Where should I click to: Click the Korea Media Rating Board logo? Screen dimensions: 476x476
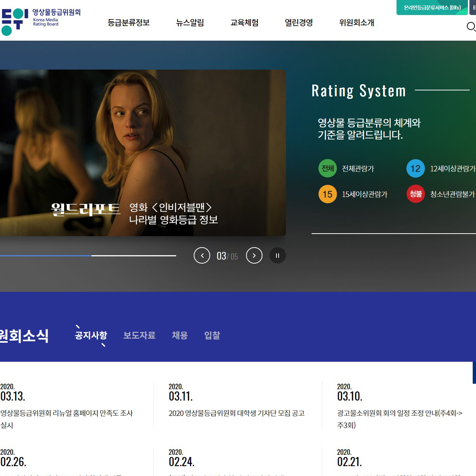coord(40,22)
